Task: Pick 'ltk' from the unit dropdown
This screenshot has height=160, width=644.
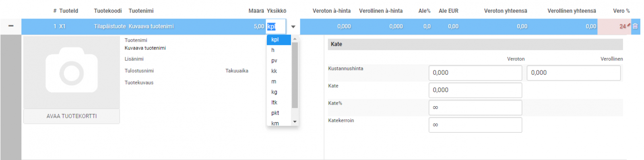Action: pyautogui.click(x=279, y=102)
